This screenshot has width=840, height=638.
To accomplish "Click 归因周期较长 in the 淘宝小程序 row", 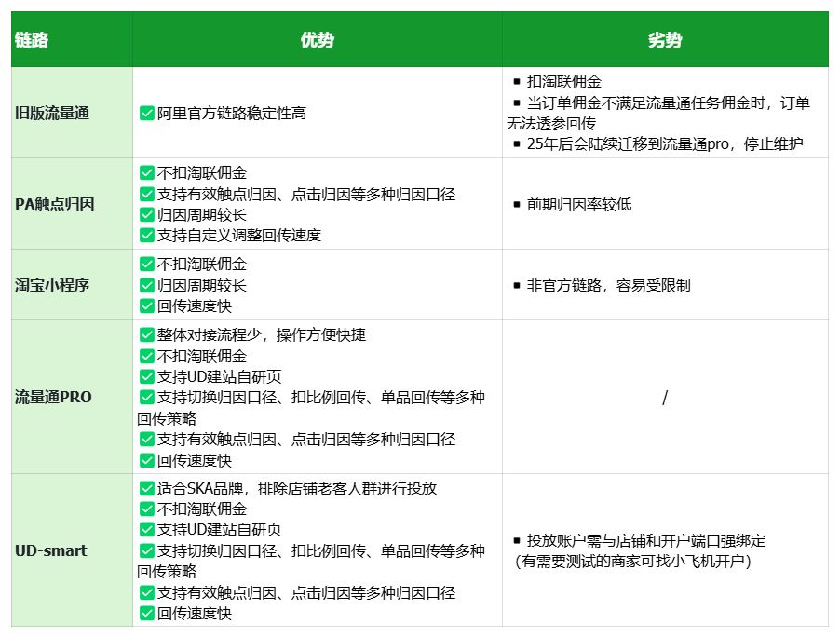I will point(202,286).
